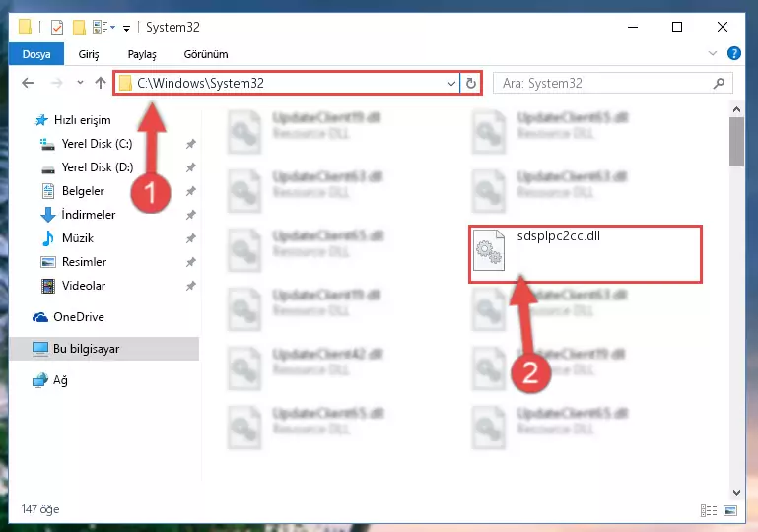The height and width of the screenshot is (532, 758).
Task: Click the pin icon next to Belgeler
Action: point(191,191)
